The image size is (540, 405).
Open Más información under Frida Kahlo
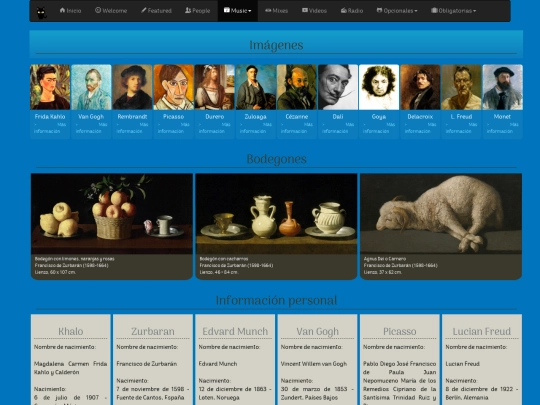[50, 128]
